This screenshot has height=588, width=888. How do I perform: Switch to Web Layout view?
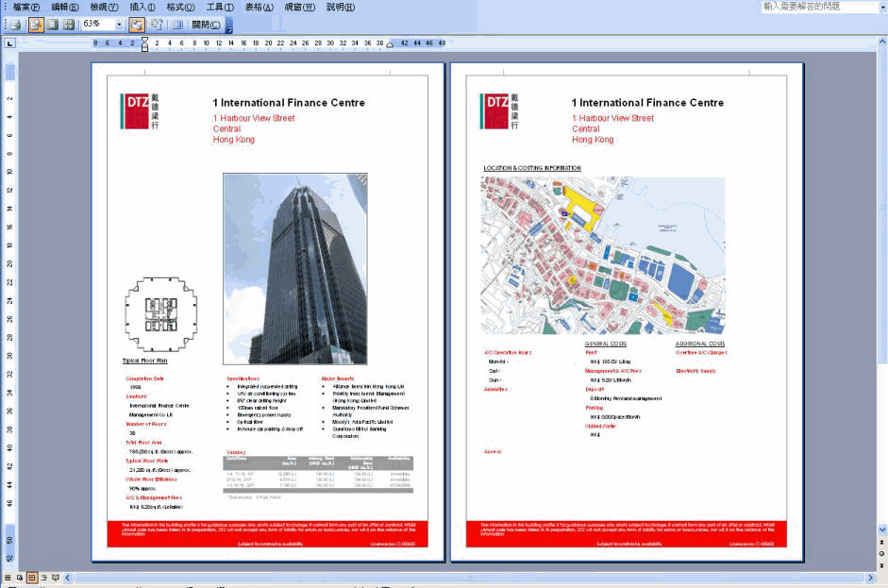20,578
